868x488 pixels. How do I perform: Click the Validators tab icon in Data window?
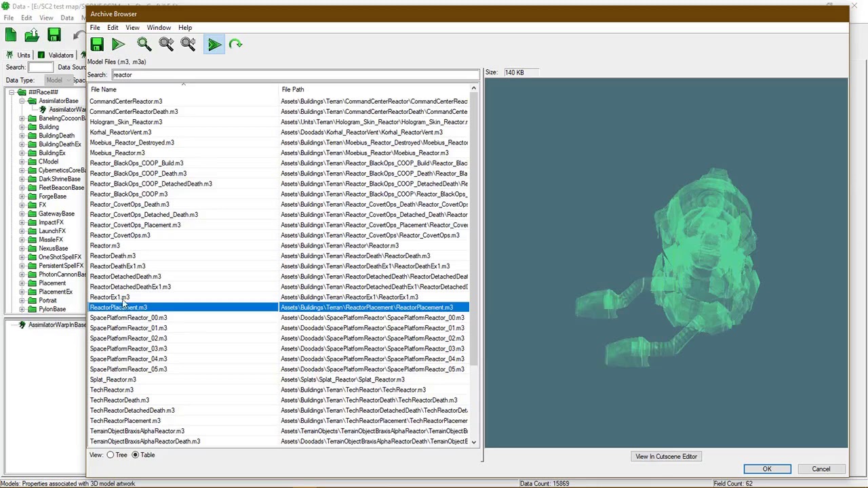tap(41, 55)
